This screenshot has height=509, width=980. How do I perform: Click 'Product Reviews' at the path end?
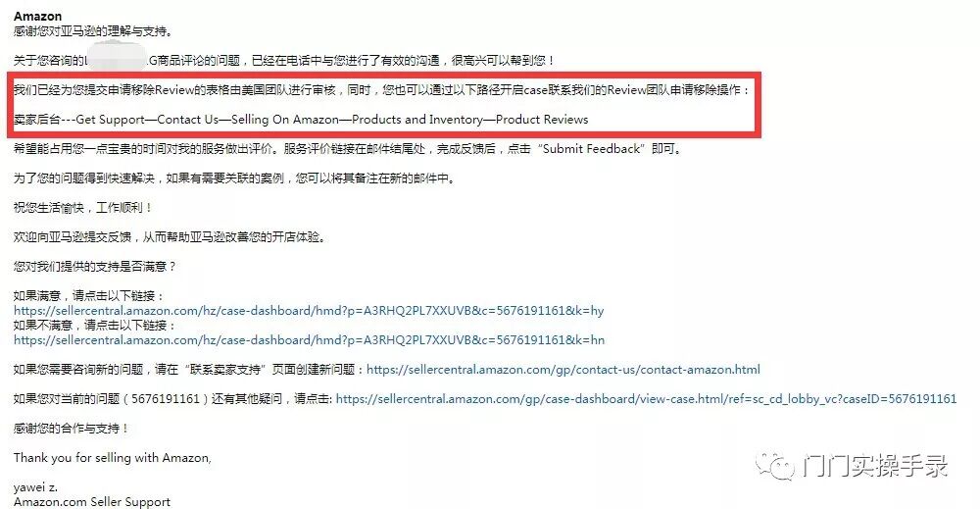pyautogui.click(x=542, y=120)
